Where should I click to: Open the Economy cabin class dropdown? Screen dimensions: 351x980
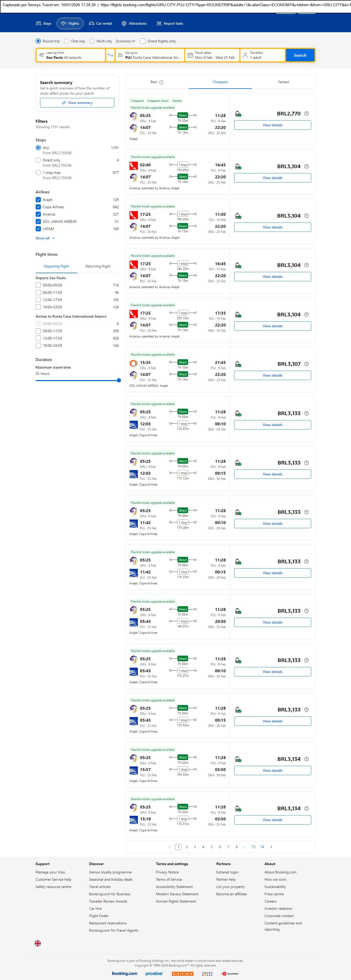point(126,41)
